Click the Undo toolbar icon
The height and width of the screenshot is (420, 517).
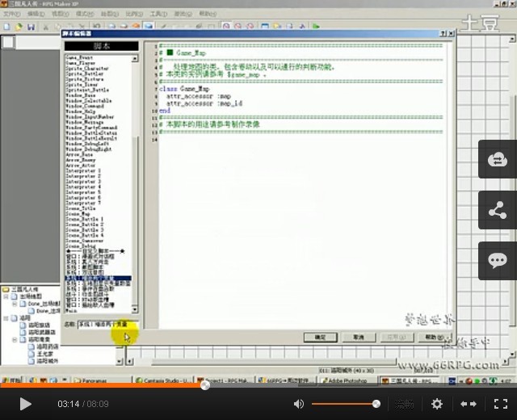coord(96,27)
